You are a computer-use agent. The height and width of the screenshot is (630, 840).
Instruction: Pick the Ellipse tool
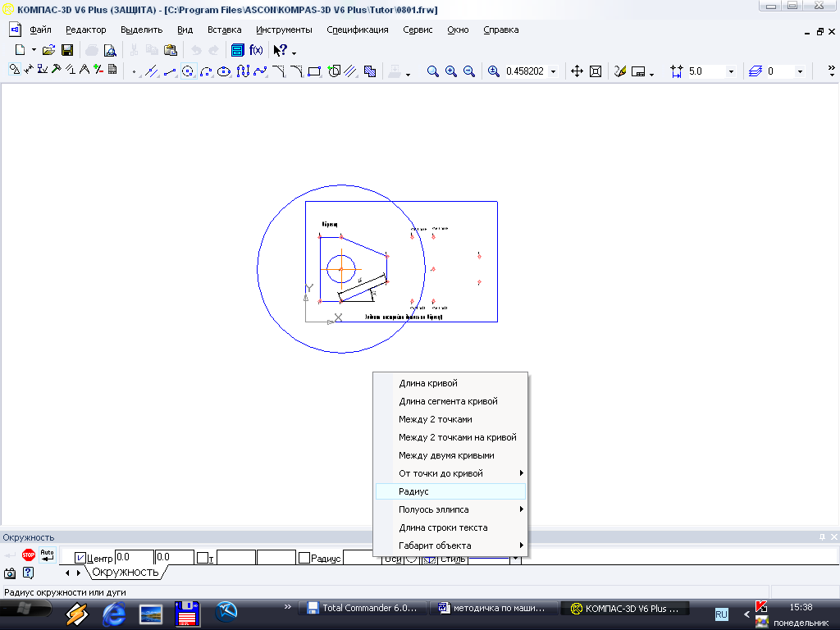point(224,71)
